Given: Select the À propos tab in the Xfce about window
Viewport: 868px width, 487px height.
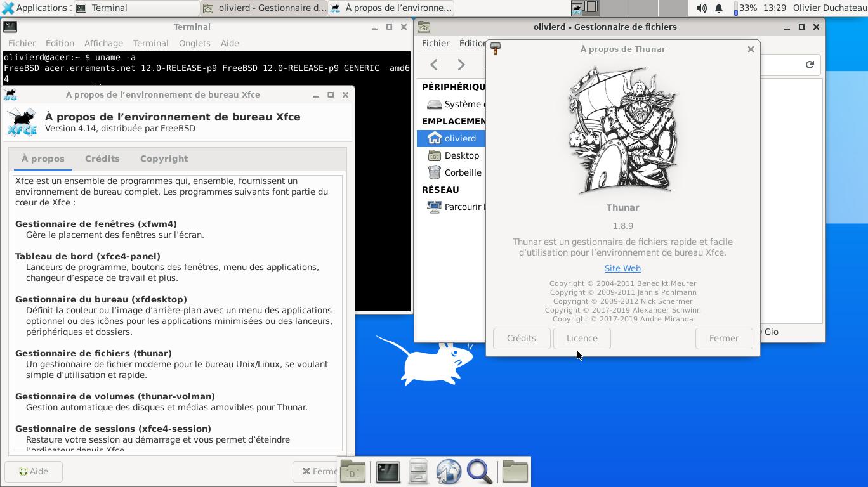Looking at the screenshot, I should click(43, 159).
